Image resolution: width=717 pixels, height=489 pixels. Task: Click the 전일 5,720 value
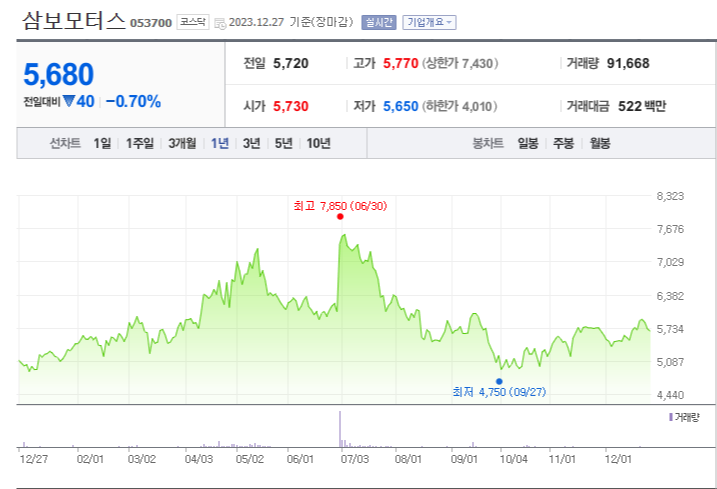pos(291,63)
